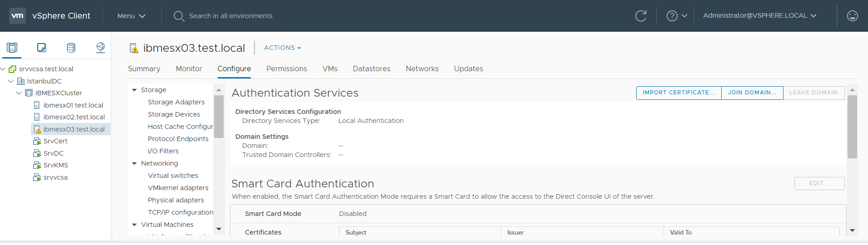Collapse the srvvcsa.test.local tree node

pyautogui.click(x=3, y=69)
